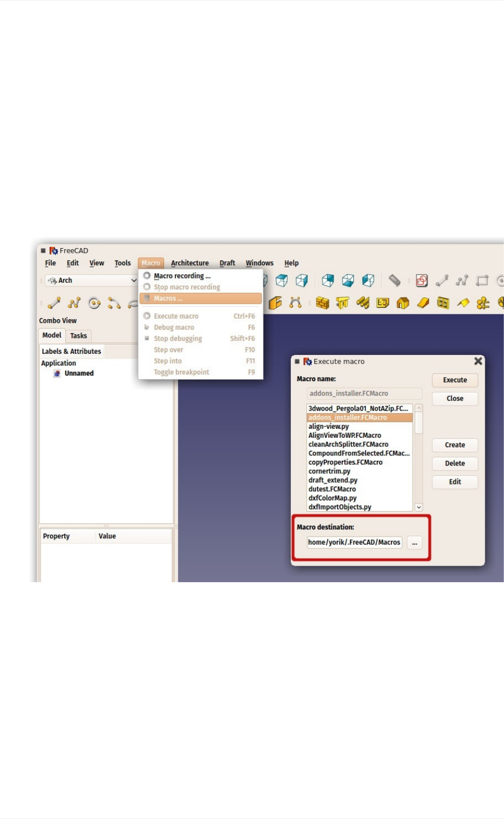The image size is (504, 819).
Task: Select the Arch Rebar icon
Action: pos(363,303)
